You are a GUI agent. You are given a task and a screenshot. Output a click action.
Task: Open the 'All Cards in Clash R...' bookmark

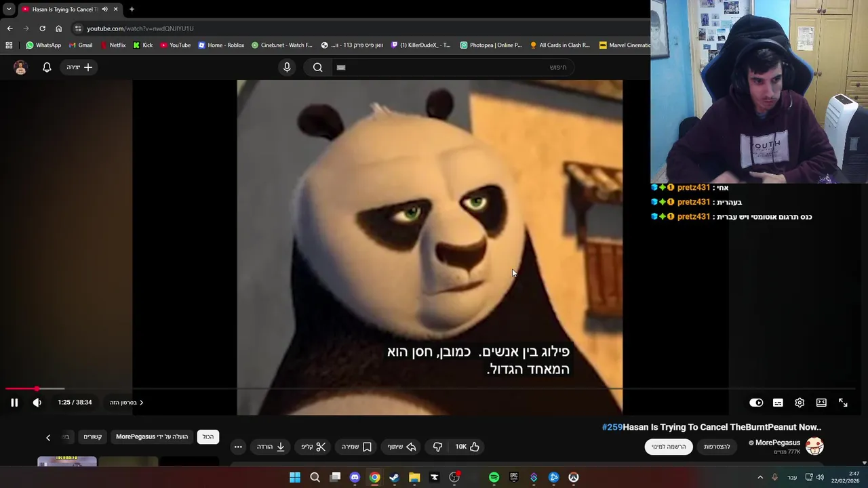(560, 45)
